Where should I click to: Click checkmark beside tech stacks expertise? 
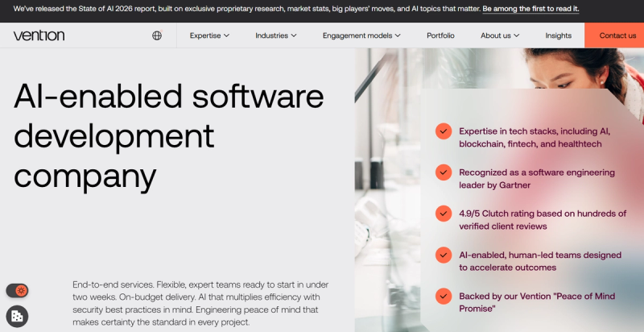pyautogui.click(x=444, y=131)
